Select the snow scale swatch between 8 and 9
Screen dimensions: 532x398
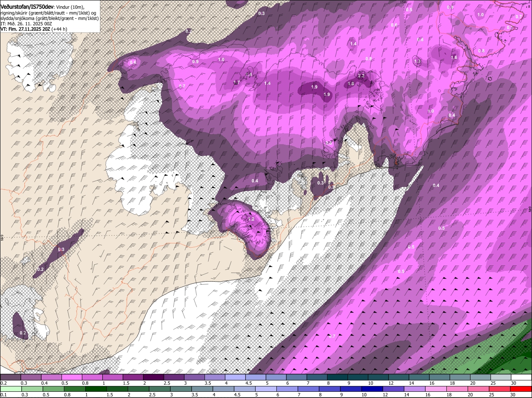click(337, 377)
